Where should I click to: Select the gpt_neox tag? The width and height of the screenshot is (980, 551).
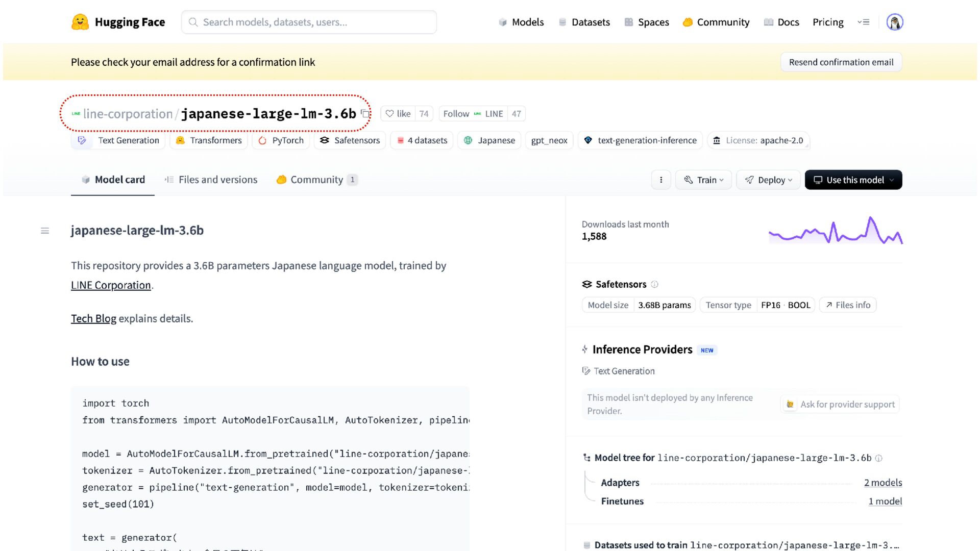(549, 140)
